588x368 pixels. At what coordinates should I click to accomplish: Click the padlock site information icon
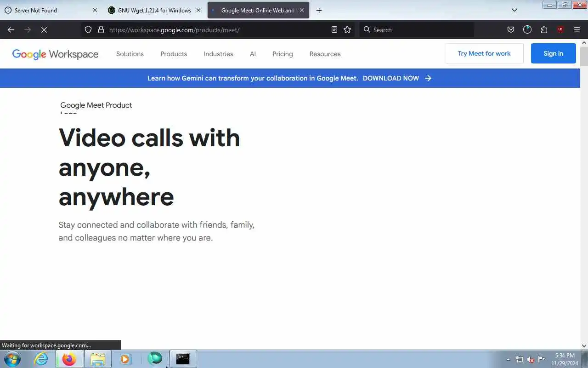[x=101, y=30]
